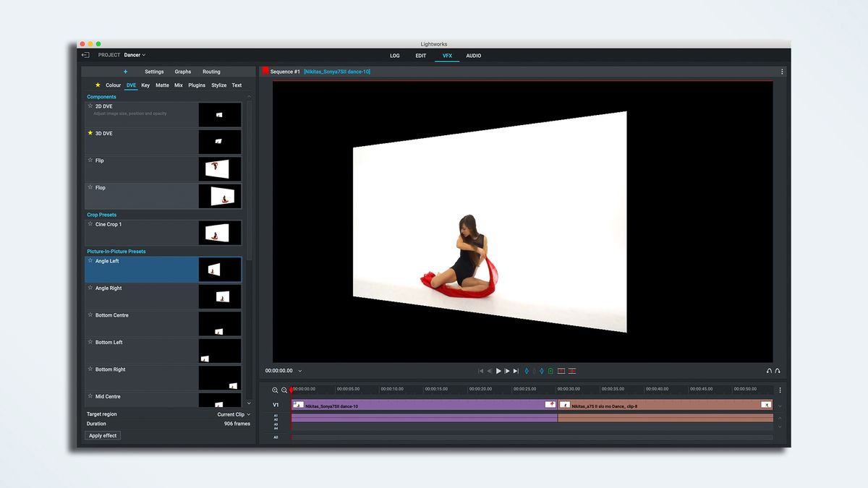The width and height of the screenshot is (868, 488).
Task: Toggle the green loop icon in transport controls
Action: pyautogui.click(x=550, y=370)
